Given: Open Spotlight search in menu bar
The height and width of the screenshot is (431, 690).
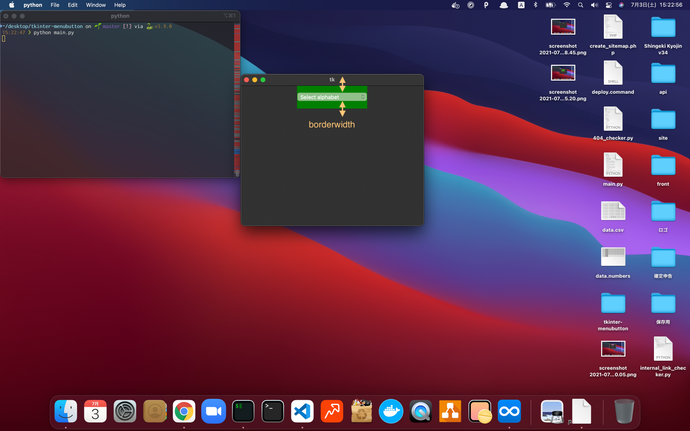Looking at the screenshot, I should [581, 5].
